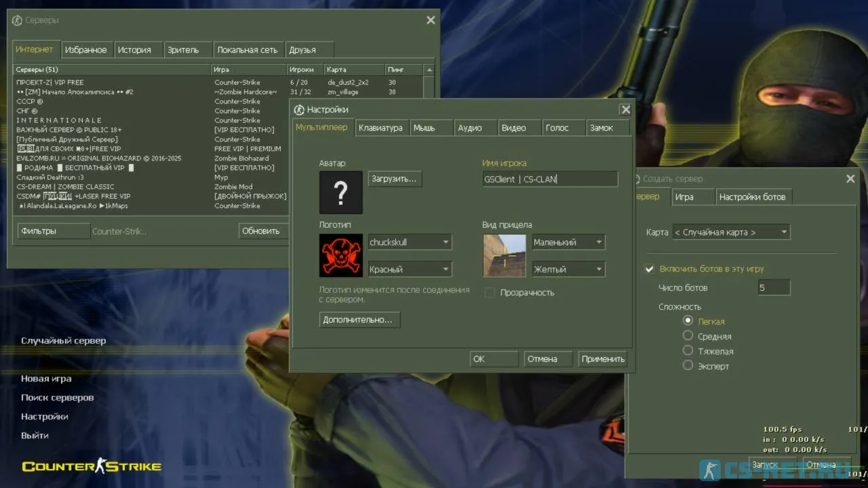Select Эксперт difficulty radio button
The image size is (868, 488).
688,365
